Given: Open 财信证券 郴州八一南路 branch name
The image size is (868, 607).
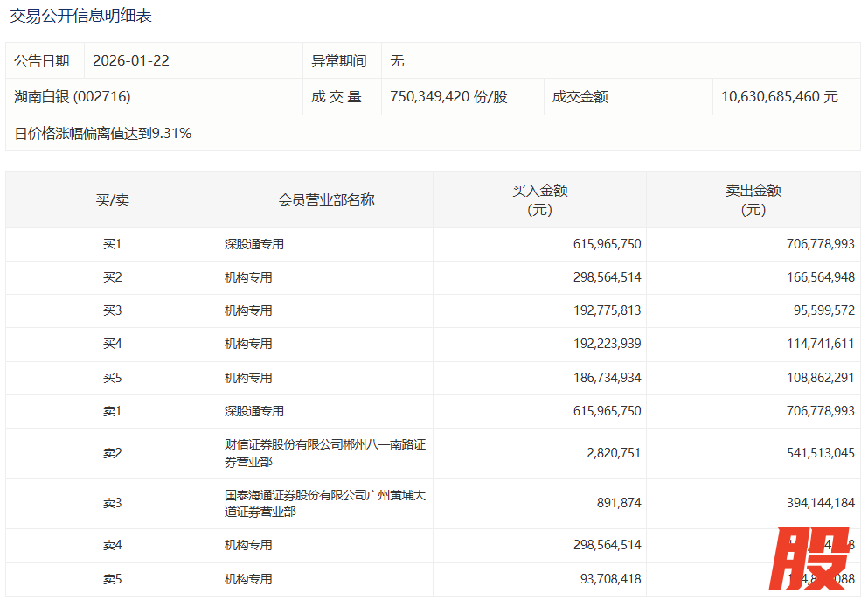Looking at the screenshot, I should (324, 453).
